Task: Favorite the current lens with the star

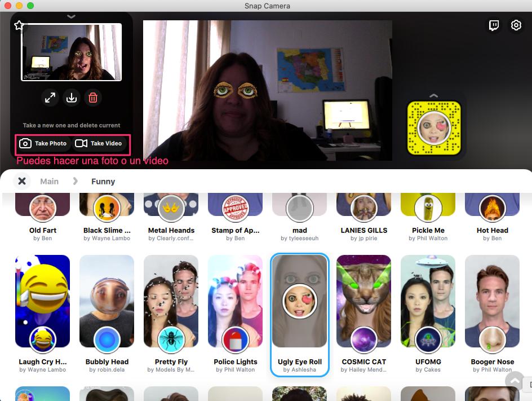Action: point(19,25)
